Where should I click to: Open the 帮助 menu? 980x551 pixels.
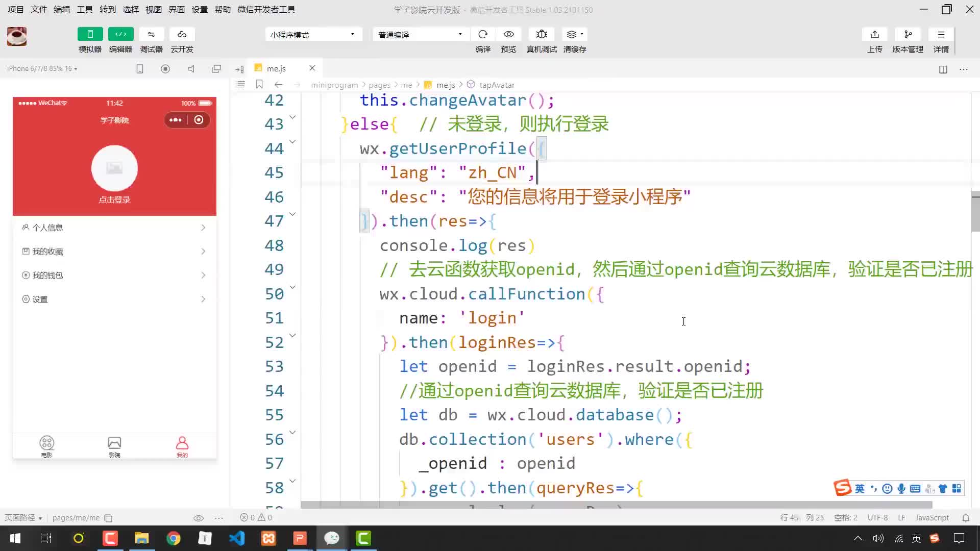click(x=223, y=9)
